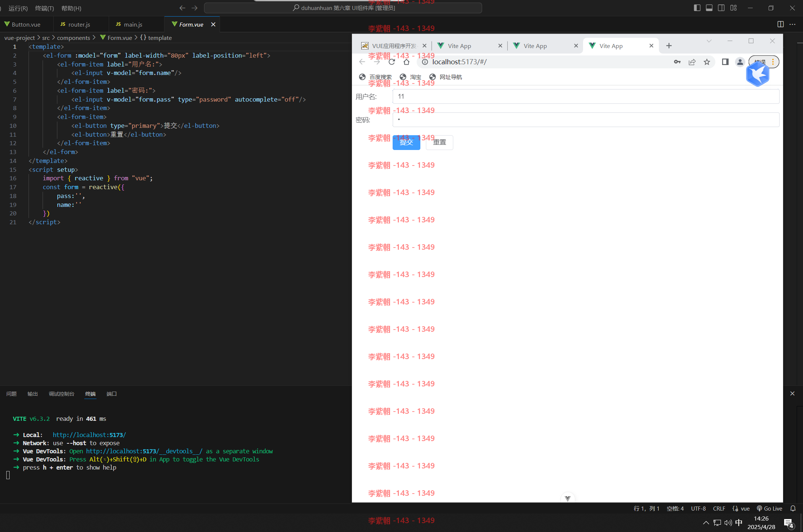Toggle panel layout icon in title bar

click(709, 8)
